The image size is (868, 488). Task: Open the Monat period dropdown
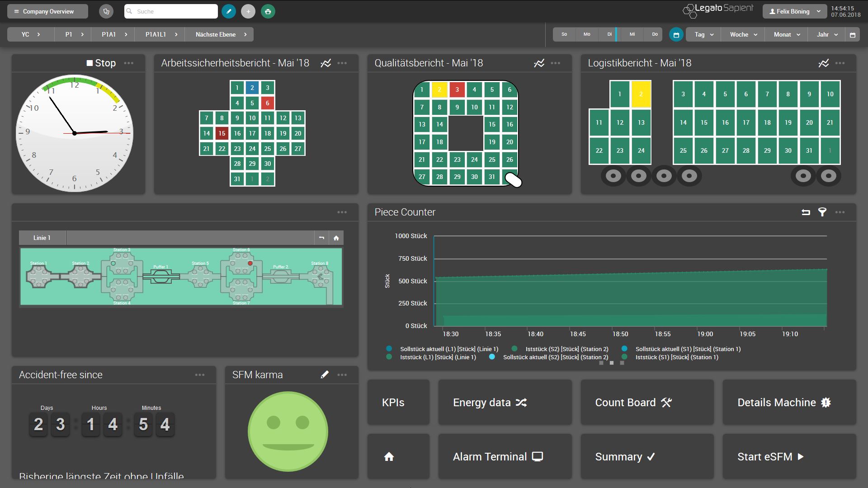pos(786,34)
